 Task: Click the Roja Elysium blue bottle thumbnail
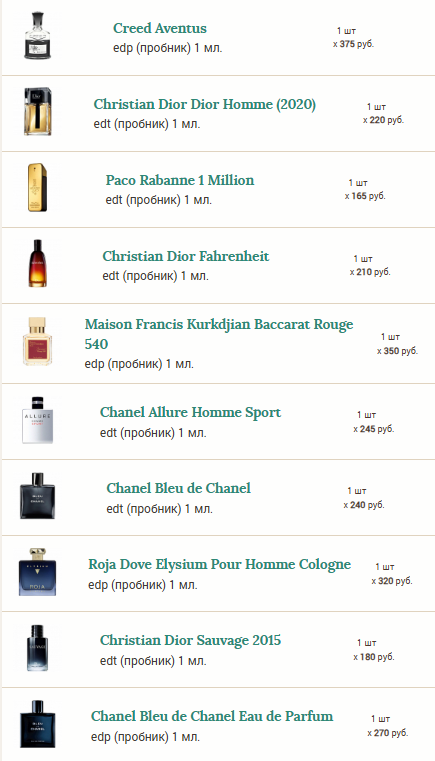coord(37,572)
